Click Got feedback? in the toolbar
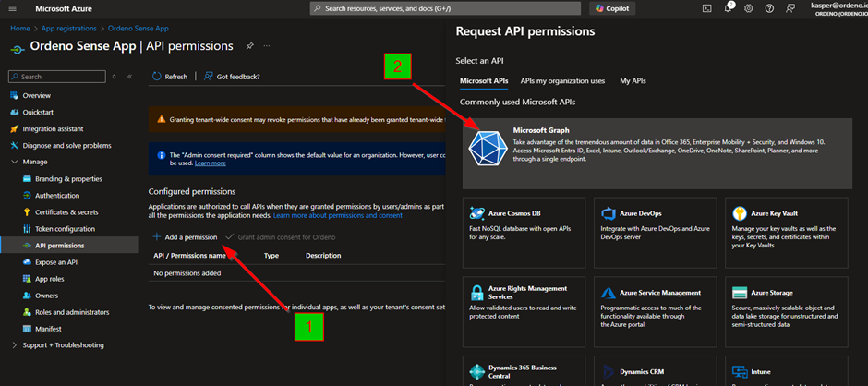Image resolution: width=868 pixels, height=386 pixels. [x=232, y=77]
